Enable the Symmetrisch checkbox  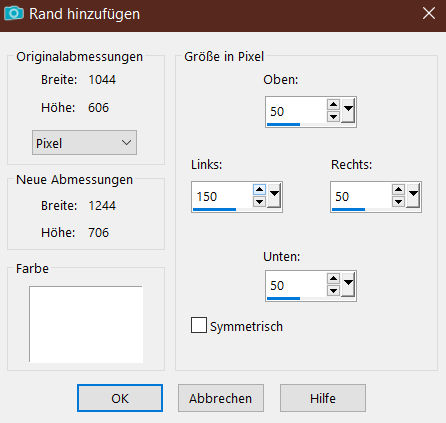click(199, 325)
